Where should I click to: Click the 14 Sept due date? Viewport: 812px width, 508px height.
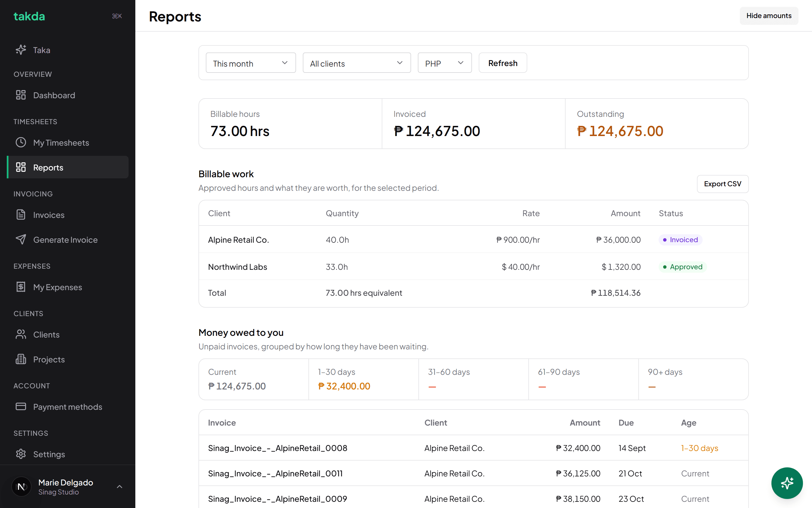[632, 448]
